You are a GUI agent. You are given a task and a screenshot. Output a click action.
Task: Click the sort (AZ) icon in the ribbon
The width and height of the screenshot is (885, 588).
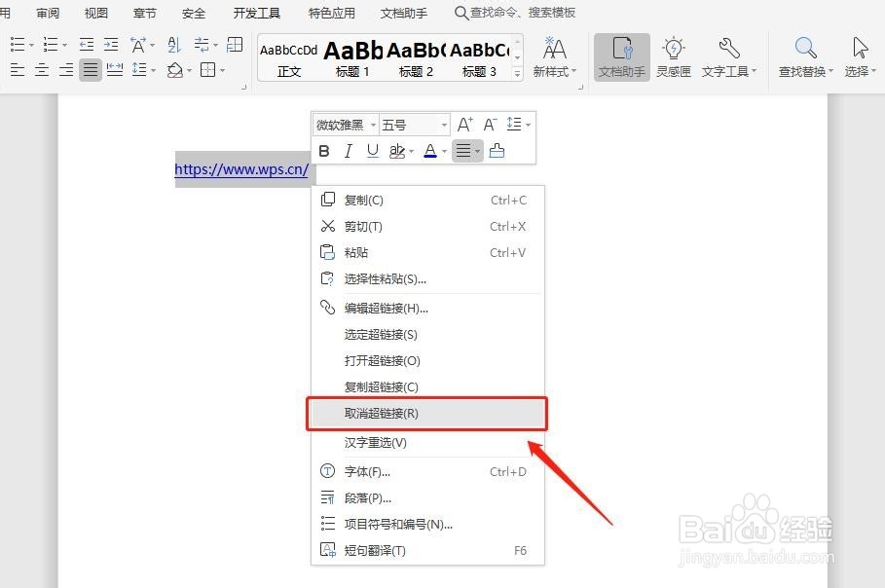tap(173, 45)
